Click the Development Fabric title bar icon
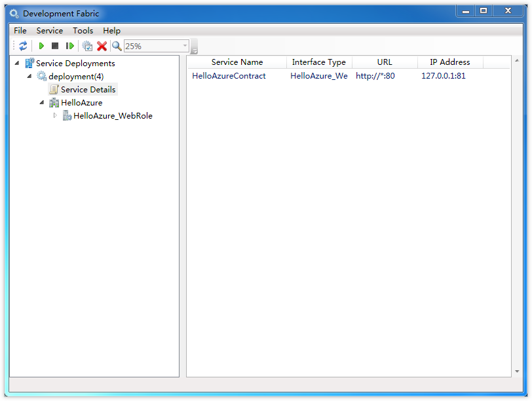 pos(14,14)
